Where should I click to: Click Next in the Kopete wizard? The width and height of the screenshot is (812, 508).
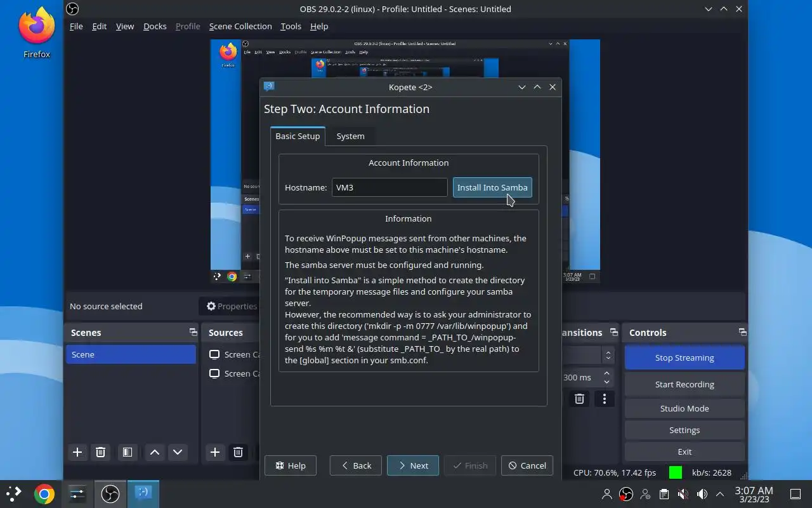click(x=413, y=465)
